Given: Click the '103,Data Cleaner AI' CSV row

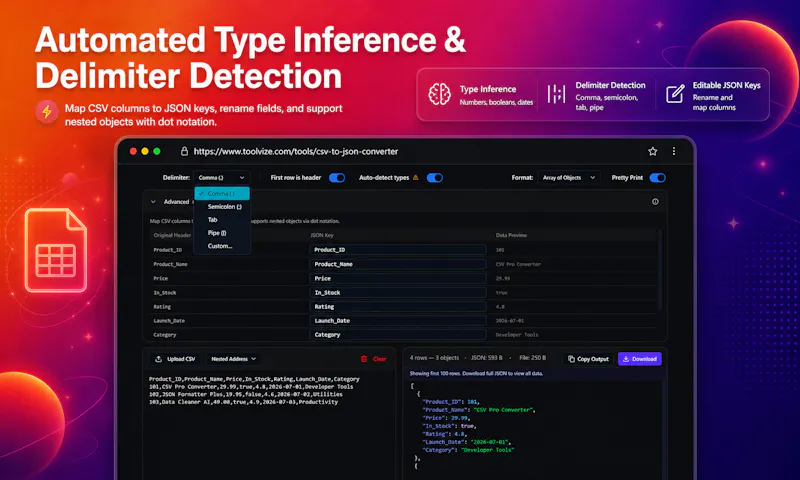Looking at the screenshot, I should 243,402.
